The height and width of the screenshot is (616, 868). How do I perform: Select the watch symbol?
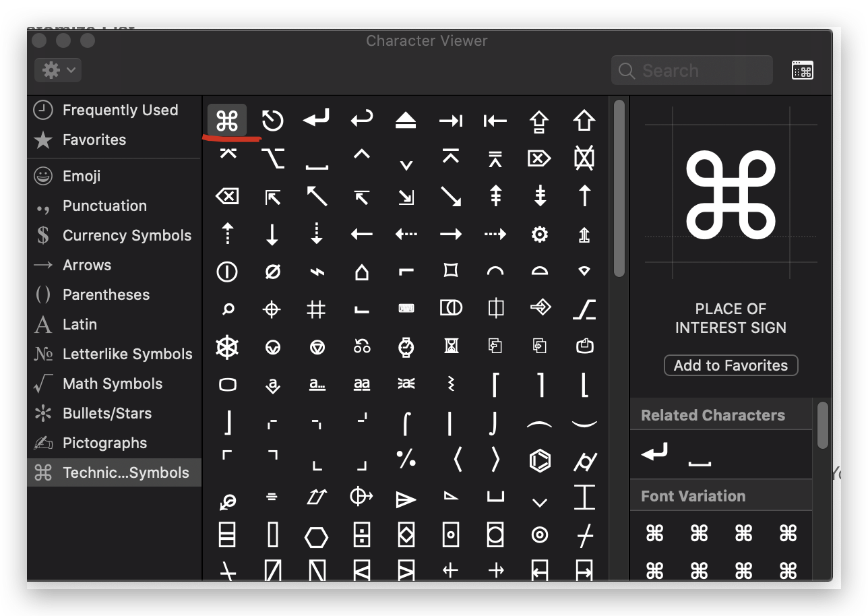click(x=406, y=346)
